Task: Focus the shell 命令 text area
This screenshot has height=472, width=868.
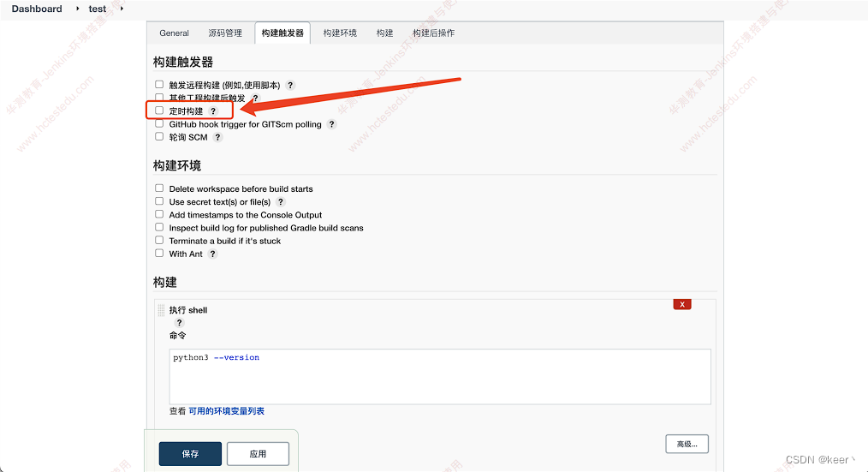Action: click(x=440, y=377)
